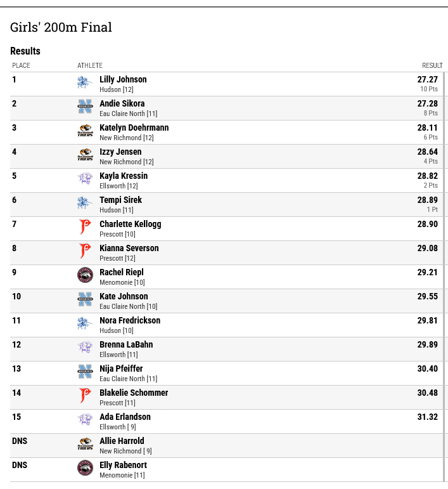View Kate Johnson's athlete page
Viewport: 448px width, 489px height.
pos(124,296)
